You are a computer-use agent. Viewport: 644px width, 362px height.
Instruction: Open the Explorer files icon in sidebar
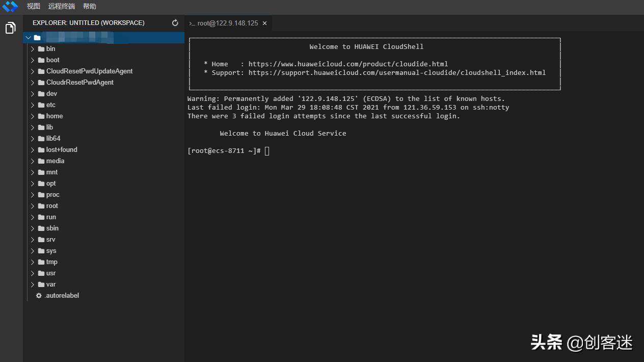click(10, 28)
